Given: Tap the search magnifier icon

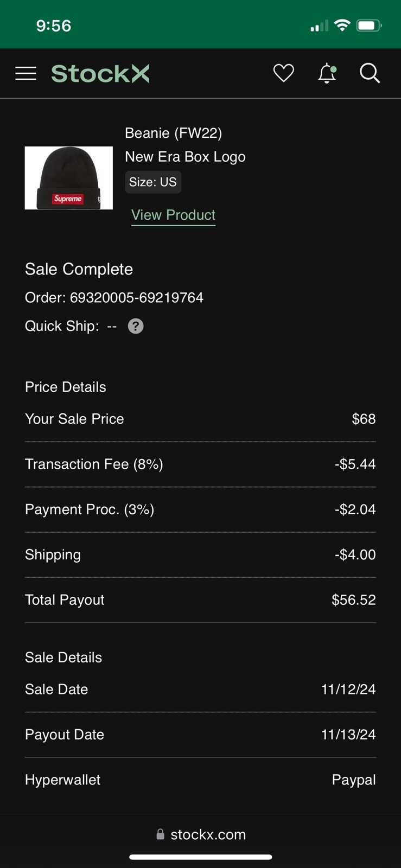Looking at the screenshot, I should pos(370,73).
